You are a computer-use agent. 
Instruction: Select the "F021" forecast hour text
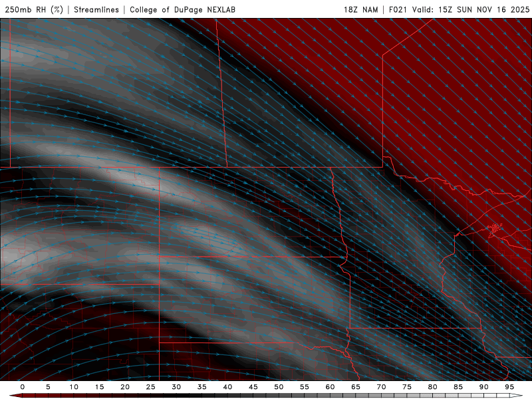[398, 9]
